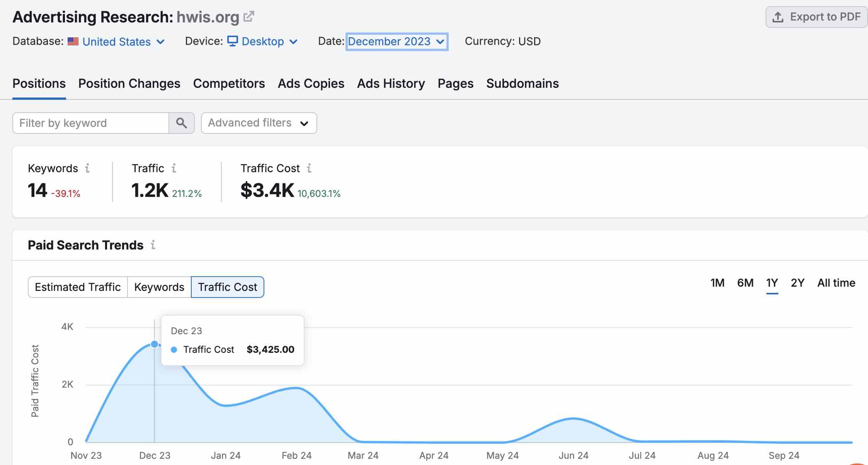This screenshot has width=868, height=465.
Task: Set chart range to 1Y
Action: (x=772, y=283)
